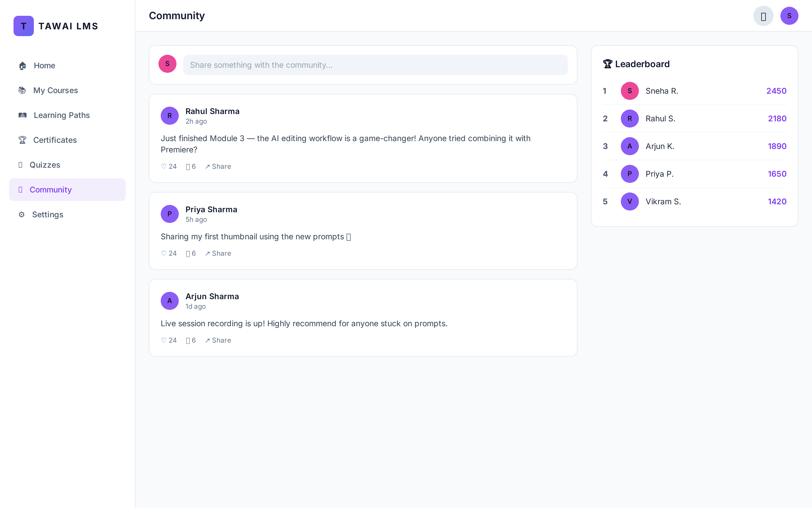Viewport: 812px width, 508px height.
Task: Click Rahul Sharma's R avatar on post
Action: [170, 116]
